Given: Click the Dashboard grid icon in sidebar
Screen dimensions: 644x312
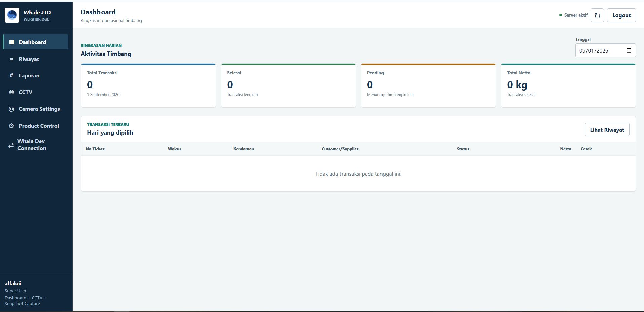Looking at the screenshot, I should coord(11,42).
